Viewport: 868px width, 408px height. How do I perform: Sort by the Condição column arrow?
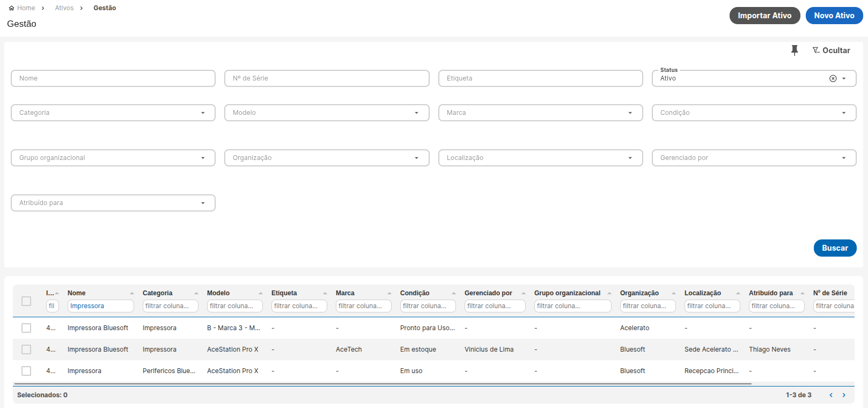(454, 293)
